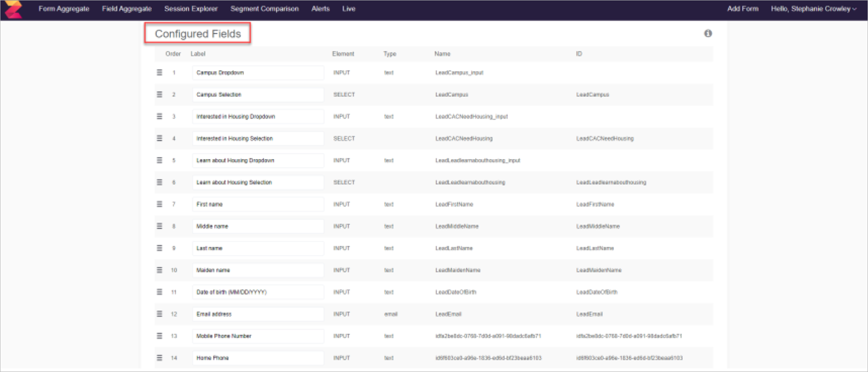Open the Form Aggregate menu
Viewport: 868px width, 372px height.
pos(64,9)
